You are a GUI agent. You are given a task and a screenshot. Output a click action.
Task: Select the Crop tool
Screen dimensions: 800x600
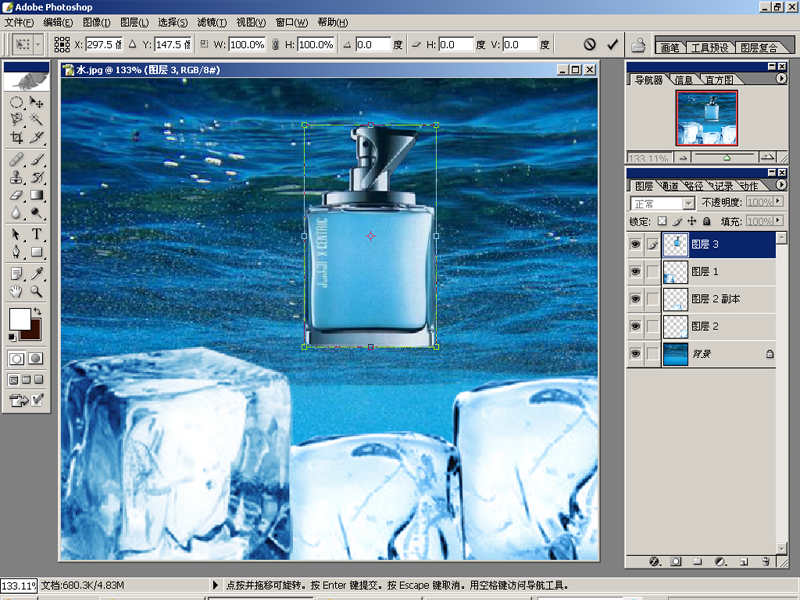coord(17,138)
